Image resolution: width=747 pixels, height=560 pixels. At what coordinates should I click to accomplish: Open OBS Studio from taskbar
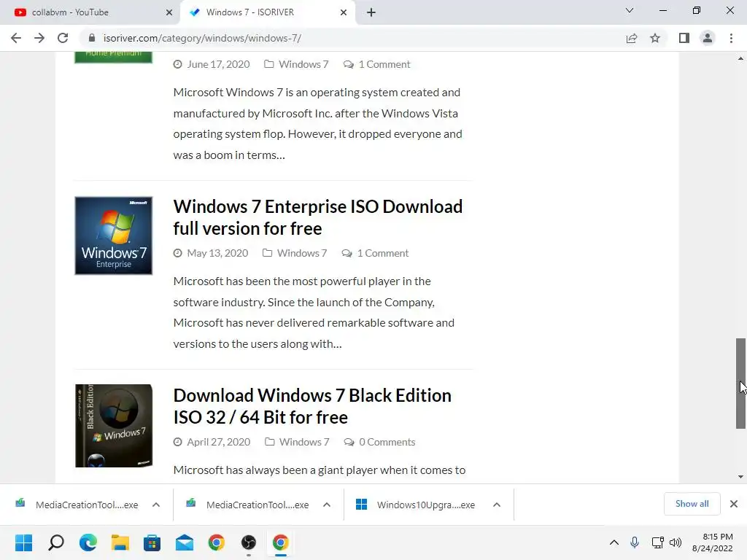[248, 542]
